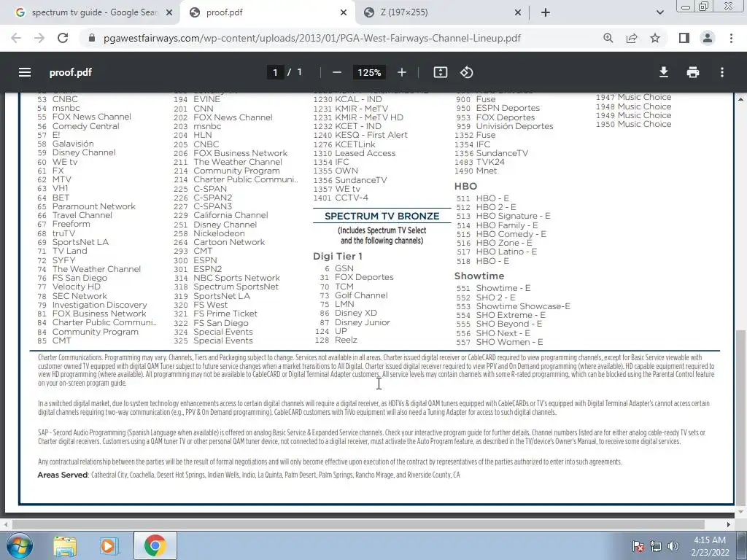Click the network tray icon
This screenshot has width=747, height=560.
[656, 546]
